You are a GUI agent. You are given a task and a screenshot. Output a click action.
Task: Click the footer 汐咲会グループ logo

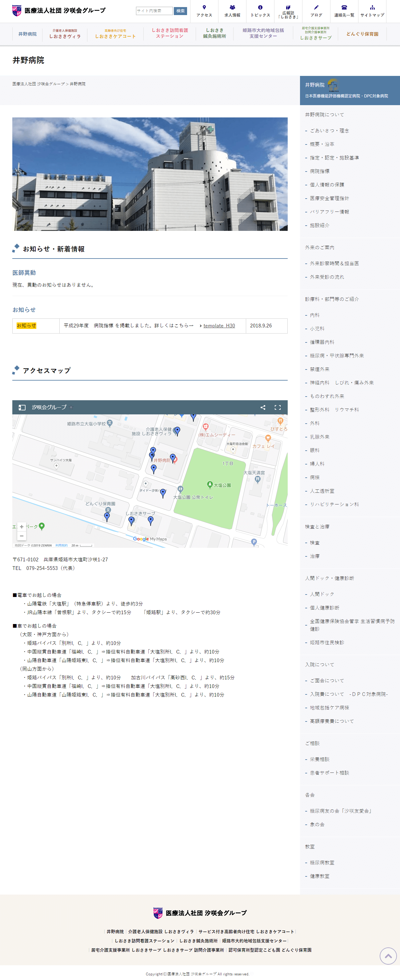point(200,913)
